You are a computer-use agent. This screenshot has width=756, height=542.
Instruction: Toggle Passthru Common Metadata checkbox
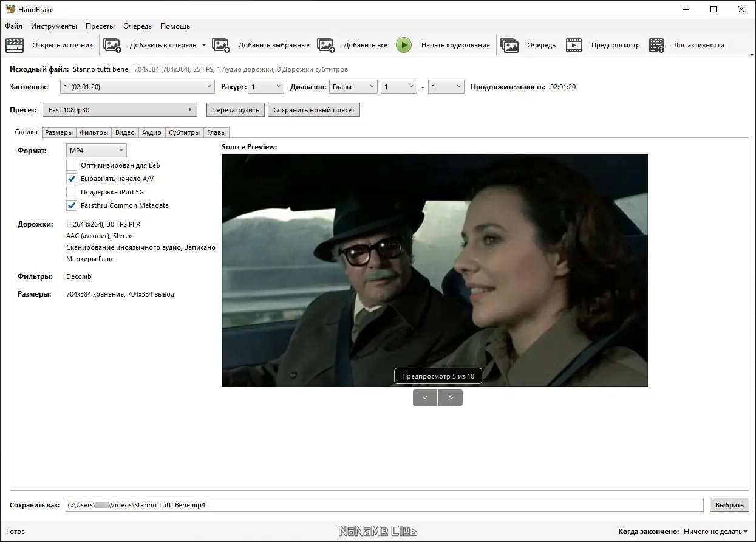pyautogui.click(x=72, y=205)
